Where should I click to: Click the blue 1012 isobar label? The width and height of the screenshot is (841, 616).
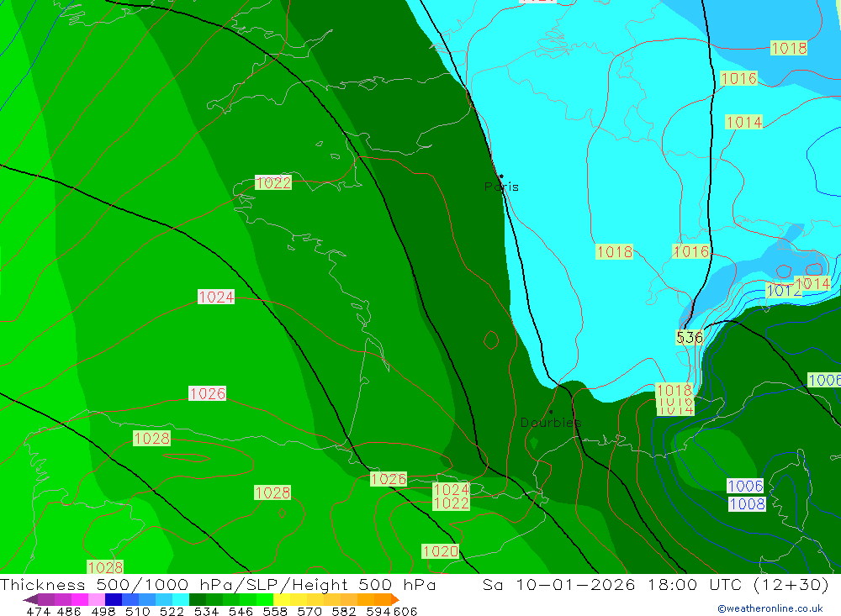click(784, 291)
